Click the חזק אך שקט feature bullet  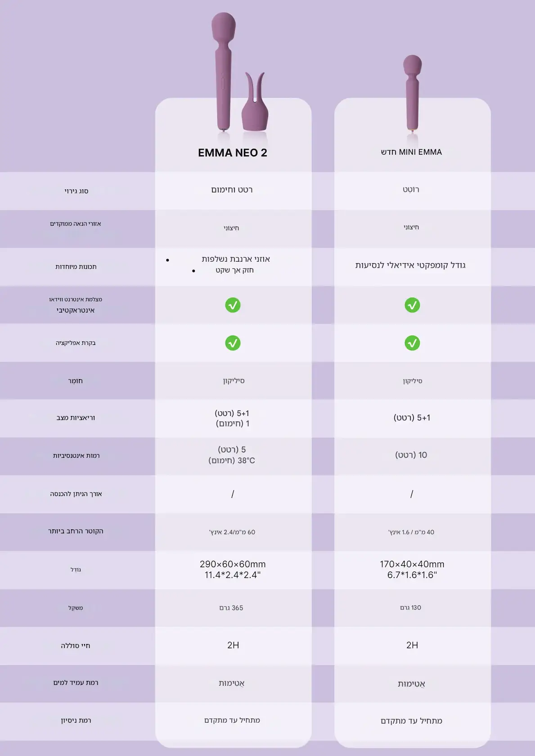click(x=234, y=270)
